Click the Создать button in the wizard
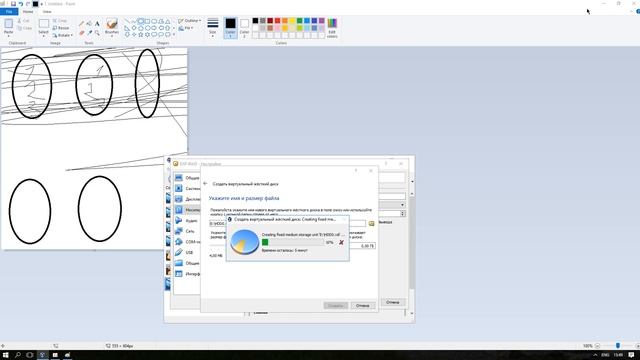Screen dimensions: 640x360 click(x=336, y=305)
